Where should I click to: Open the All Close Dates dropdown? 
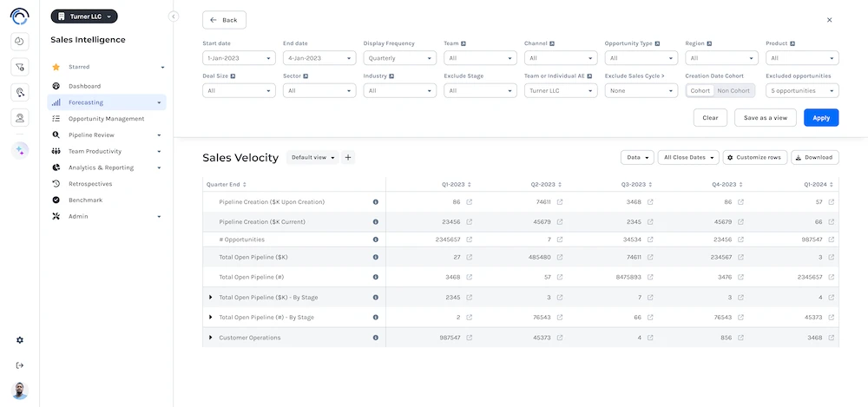(x=688, y=158)
